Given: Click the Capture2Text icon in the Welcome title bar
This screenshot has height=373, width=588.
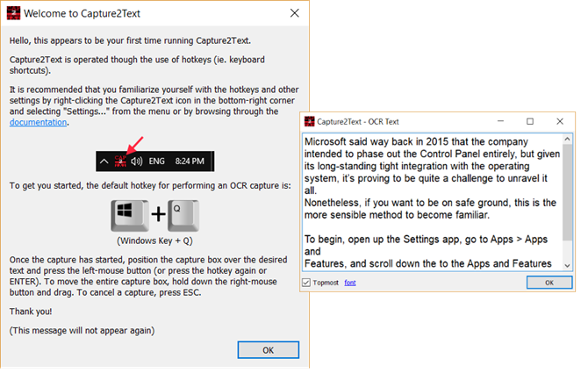Looking at the screenshot, I should pyautogui.click(x=13, y=13).
